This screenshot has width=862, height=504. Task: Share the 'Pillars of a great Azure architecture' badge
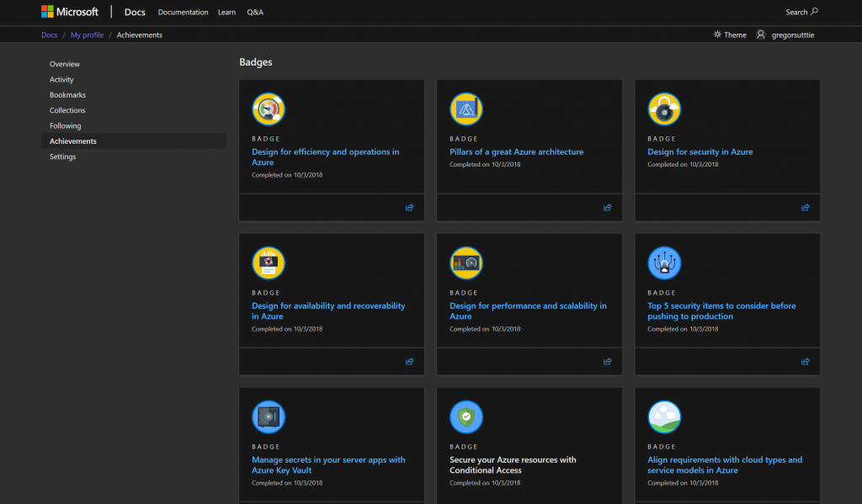(x=607, y=208)
